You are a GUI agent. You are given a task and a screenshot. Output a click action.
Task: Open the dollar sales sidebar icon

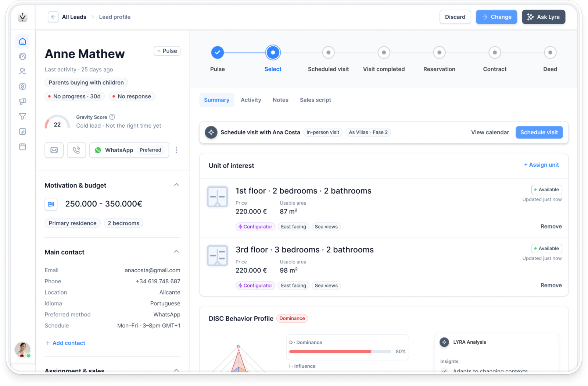[22, 86]
